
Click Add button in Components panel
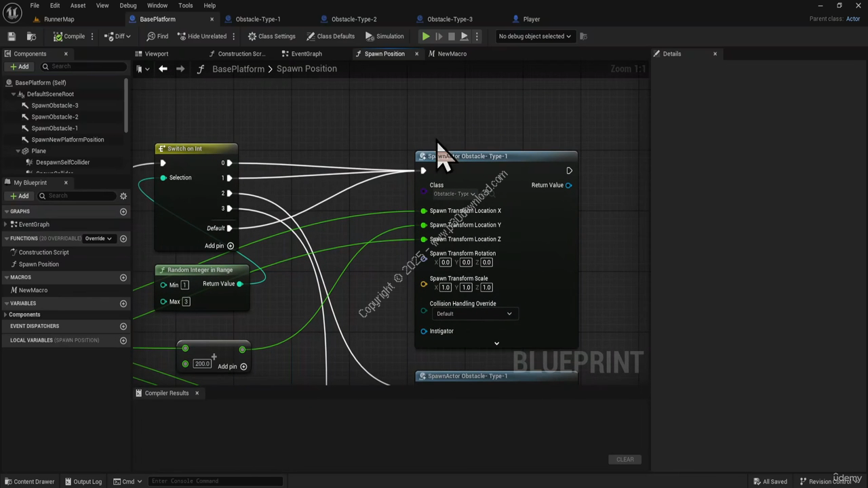coord(19,66)
